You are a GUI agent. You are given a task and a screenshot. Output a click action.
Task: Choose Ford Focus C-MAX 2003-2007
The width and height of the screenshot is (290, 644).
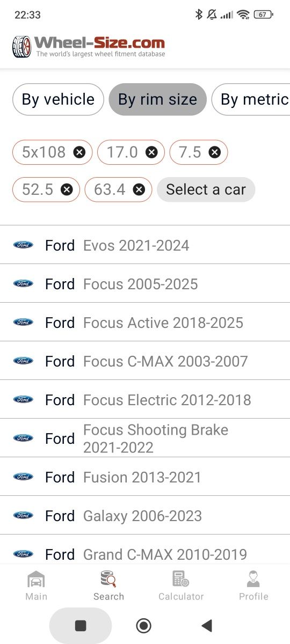[145, 361]
